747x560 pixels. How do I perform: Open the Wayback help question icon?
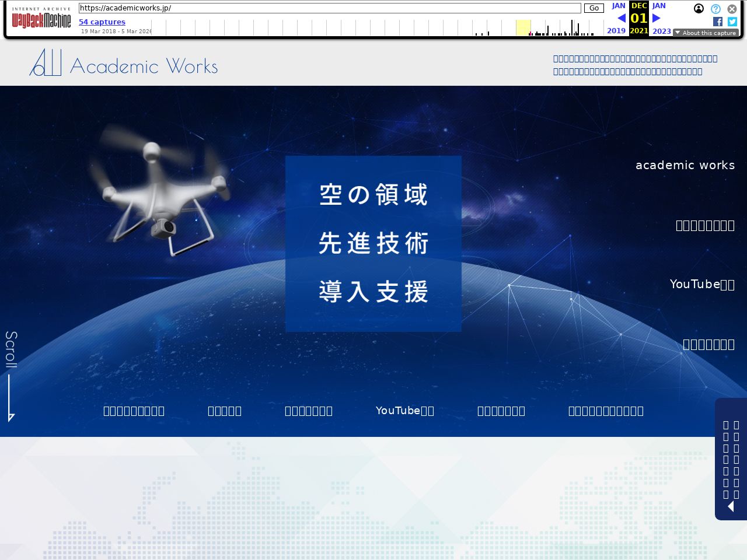[715, 9]
